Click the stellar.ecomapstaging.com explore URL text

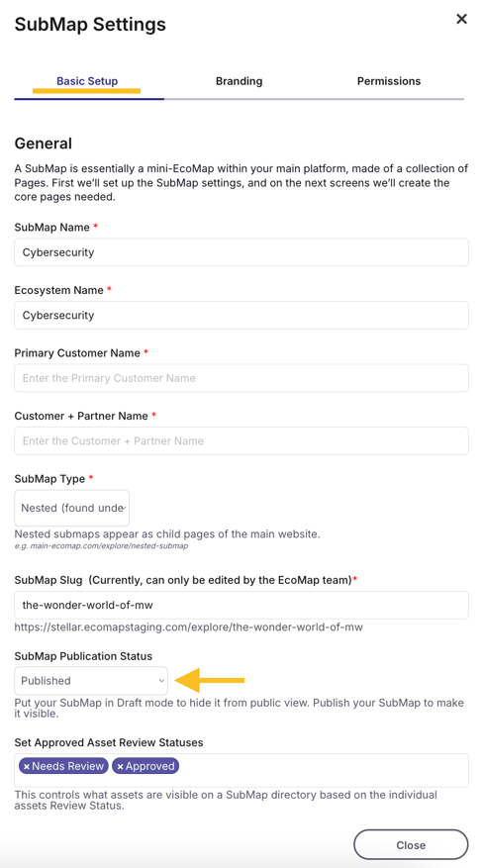189,627
